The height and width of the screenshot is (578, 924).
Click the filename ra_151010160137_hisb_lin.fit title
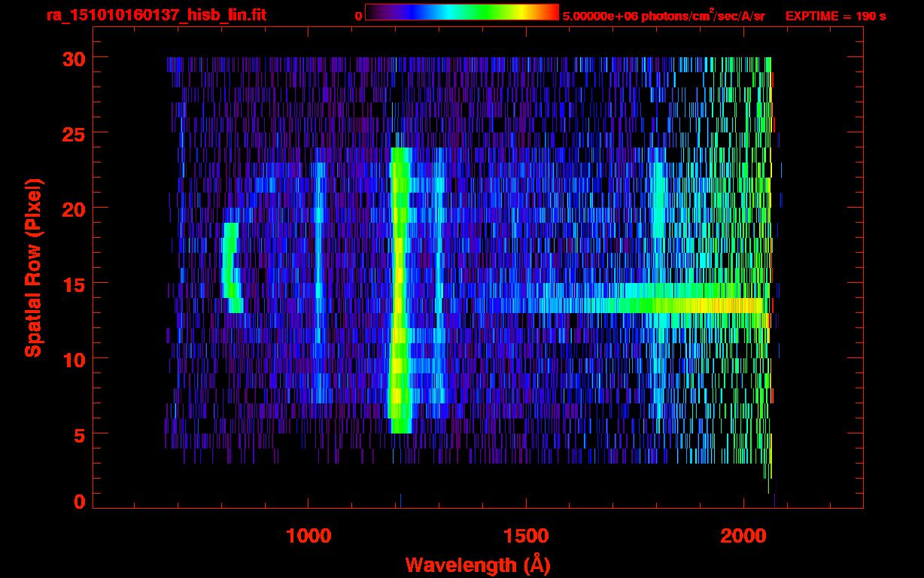pos(156,15)
